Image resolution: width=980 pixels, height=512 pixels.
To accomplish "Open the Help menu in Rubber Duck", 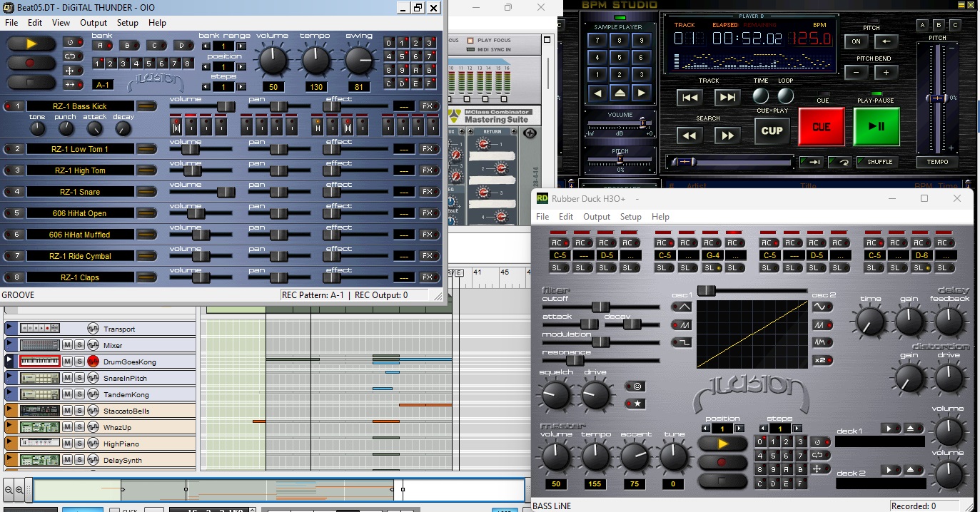I will coord(660,217).
